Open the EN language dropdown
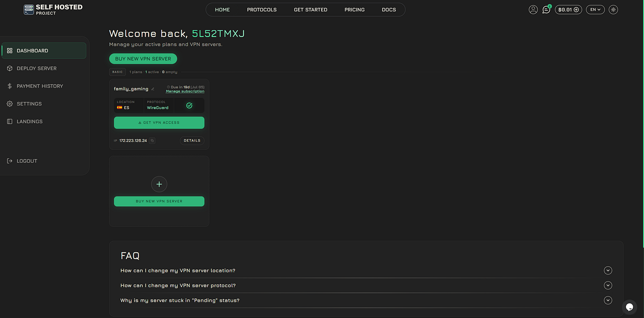The image size is (644, 318). [595, 10]
